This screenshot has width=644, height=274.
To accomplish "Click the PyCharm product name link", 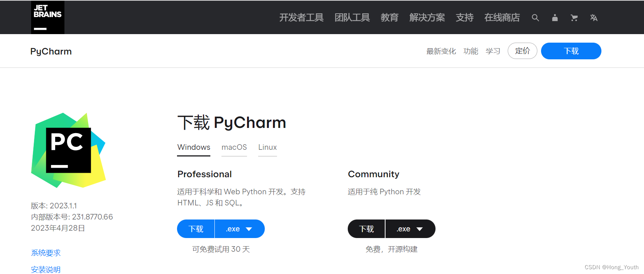I will [x=51, y=51].
